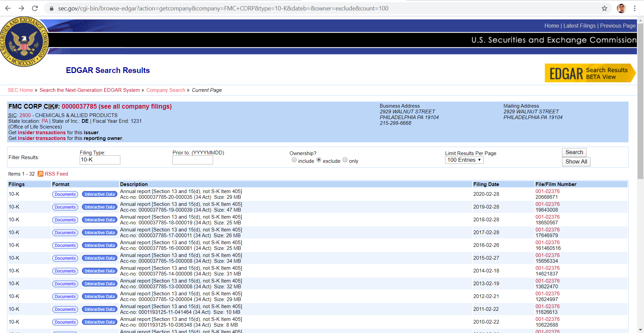
Task: Open EDGAR Search Results BETA View banner
Action: (590, 73)
